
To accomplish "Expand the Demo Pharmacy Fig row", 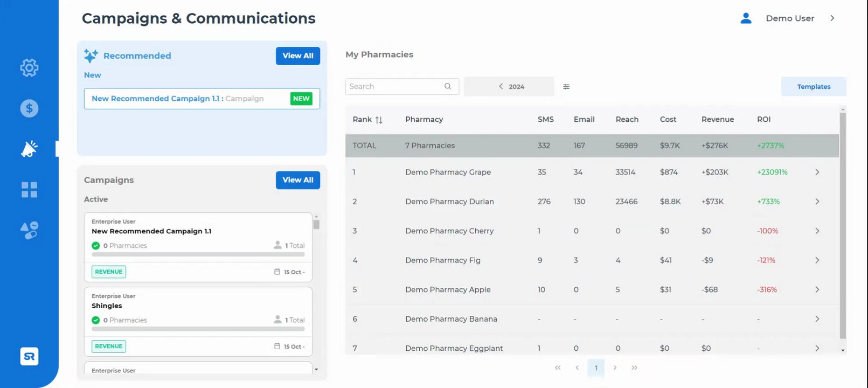I will click(817, 260).
